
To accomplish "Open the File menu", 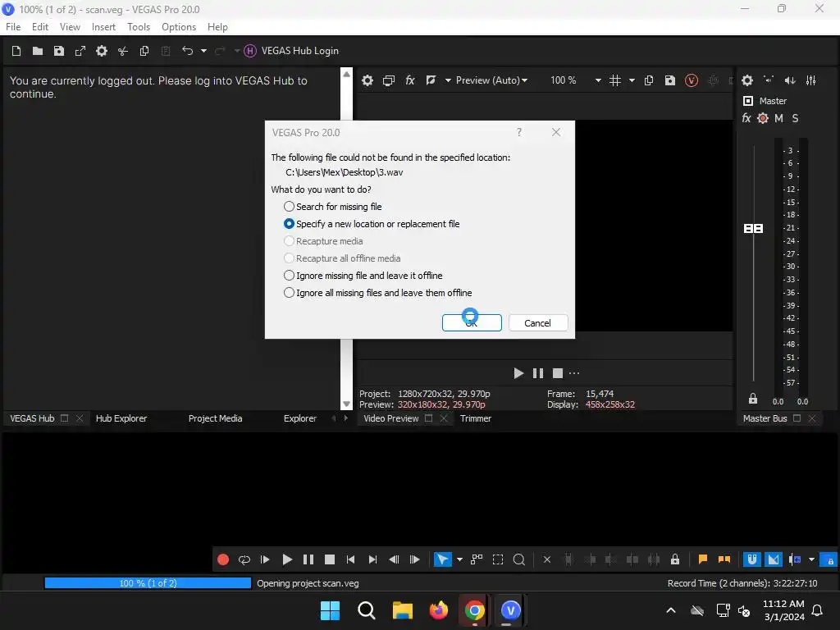I will 13,27.
